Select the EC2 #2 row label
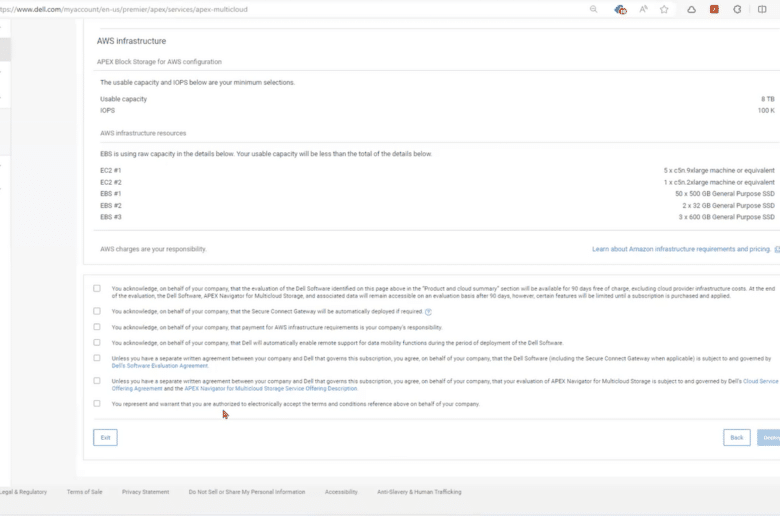 (110, 182)
